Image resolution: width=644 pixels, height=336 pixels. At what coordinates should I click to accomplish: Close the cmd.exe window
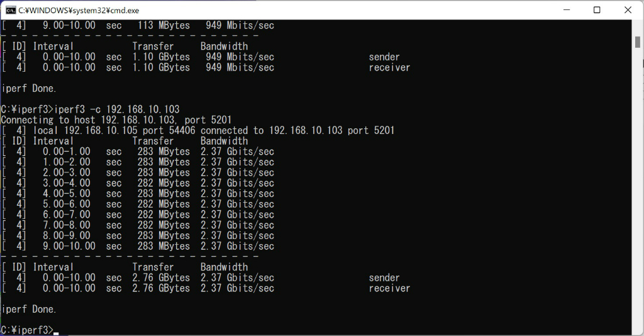pos(628,10)
